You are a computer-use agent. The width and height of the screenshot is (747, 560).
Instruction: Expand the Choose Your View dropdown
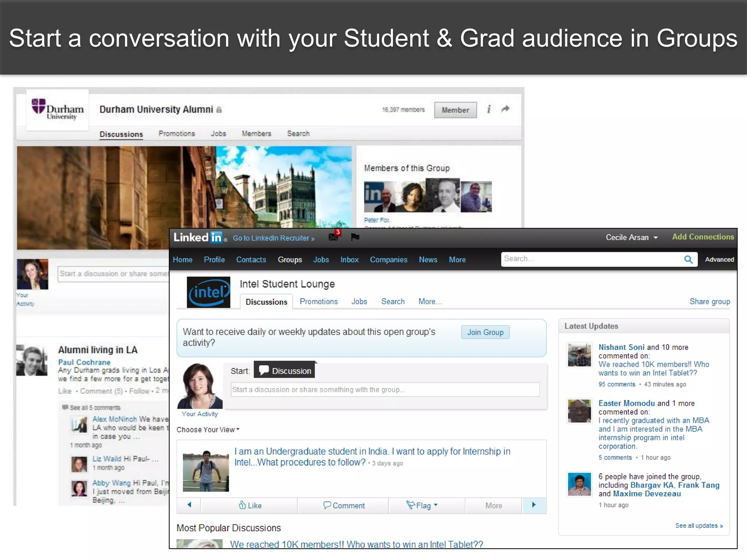(x=208, y=429)
